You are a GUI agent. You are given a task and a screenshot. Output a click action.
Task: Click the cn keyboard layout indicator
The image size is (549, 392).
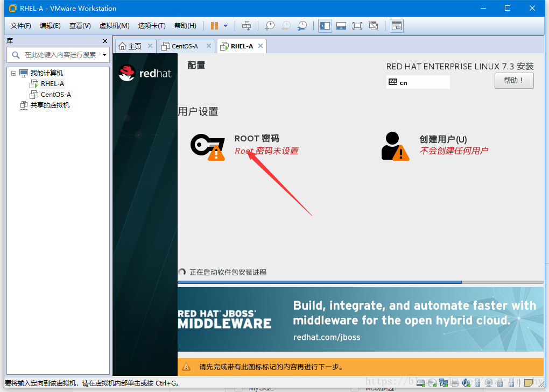[x=418, y=82]
